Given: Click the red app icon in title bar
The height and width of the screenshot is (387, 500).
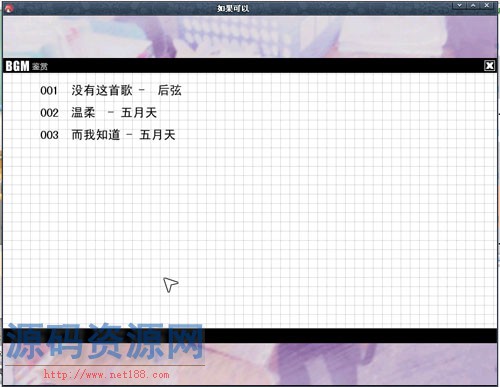Looking at the screenshot, I should (x=8, y=8).
